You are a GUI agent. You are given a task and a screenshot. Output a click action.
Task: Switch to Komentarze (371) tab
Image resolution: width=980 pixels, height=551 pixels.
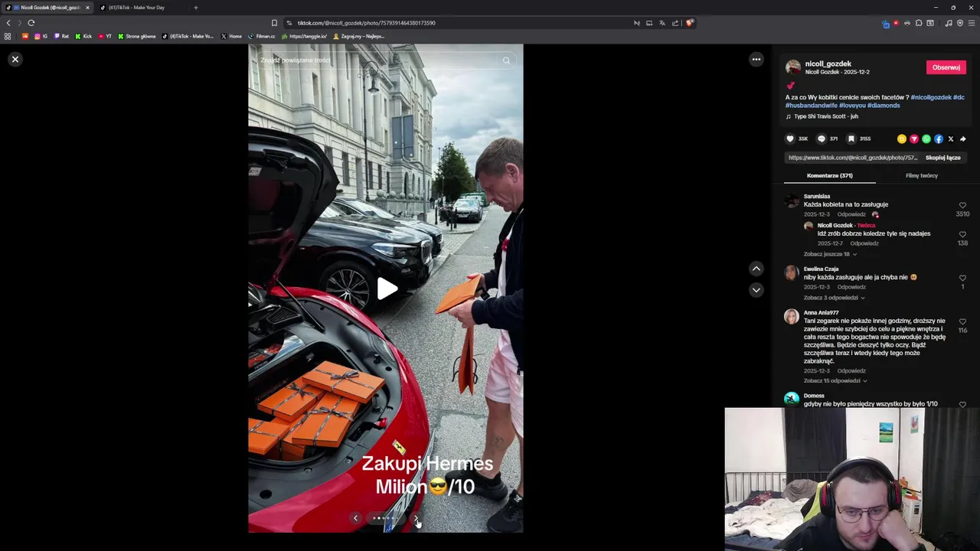pyautogui.click(x=829, y=175)
